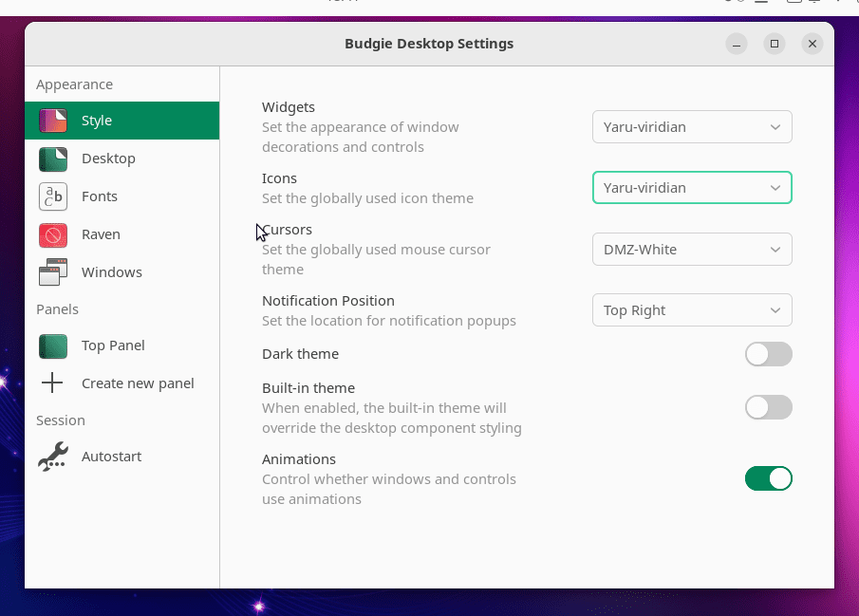
Task: Enable the Dark theme toggle
Action: (769, 354)
